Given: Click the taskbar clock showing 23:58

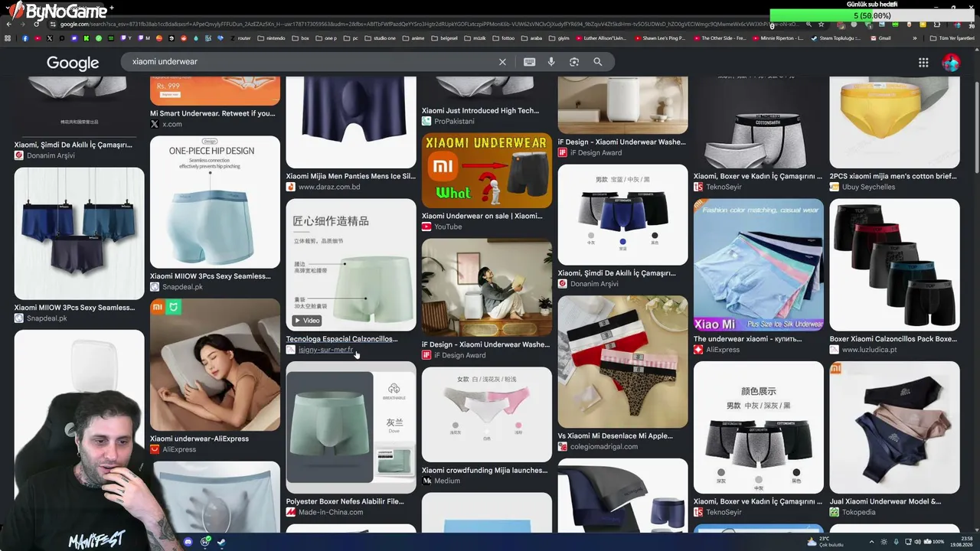Looking at the screenshot, I should click(x=961, y=542).
